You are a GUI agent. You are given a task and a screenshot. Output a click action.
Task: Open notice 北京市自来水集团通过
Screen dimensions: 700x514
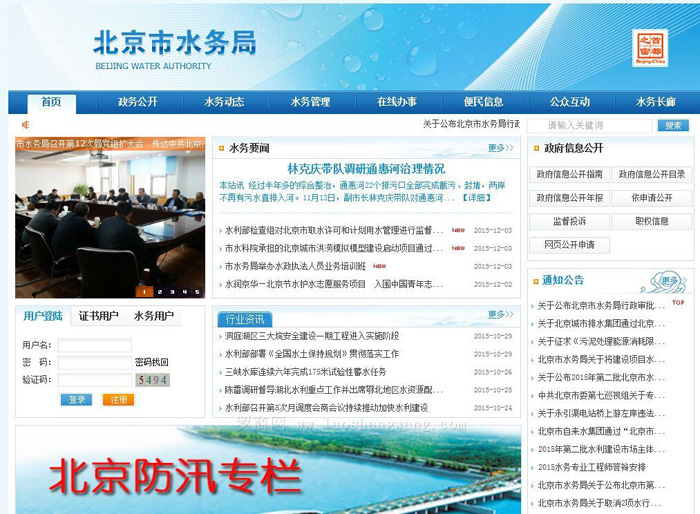pyautogui.click(x=601, y=431)
